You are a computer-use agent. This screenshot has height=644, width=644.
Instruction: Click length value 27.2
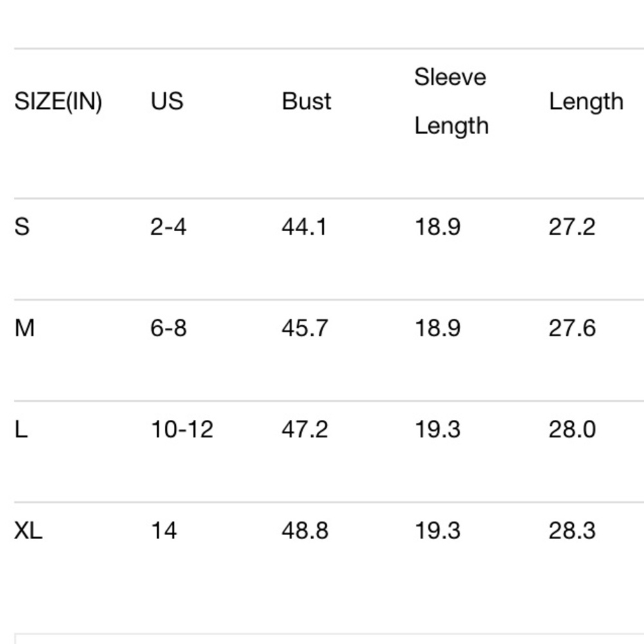(x=572, y=227)
